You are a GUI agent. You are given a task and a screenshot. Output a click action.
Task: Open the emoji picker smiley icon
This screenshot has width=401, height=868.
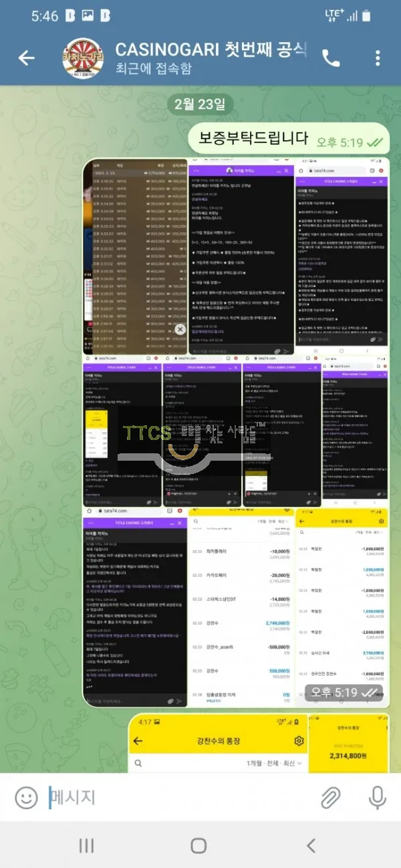26,797
